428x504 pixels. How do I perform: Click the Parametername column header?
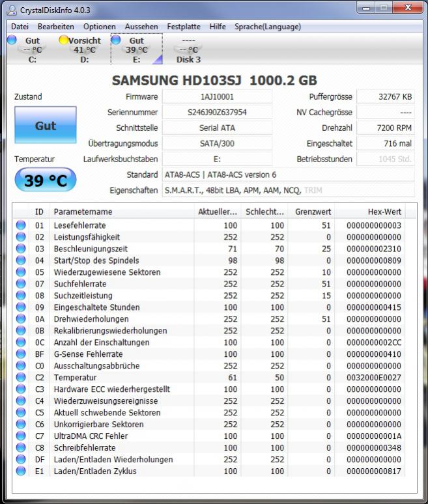(x=122, y=212)
